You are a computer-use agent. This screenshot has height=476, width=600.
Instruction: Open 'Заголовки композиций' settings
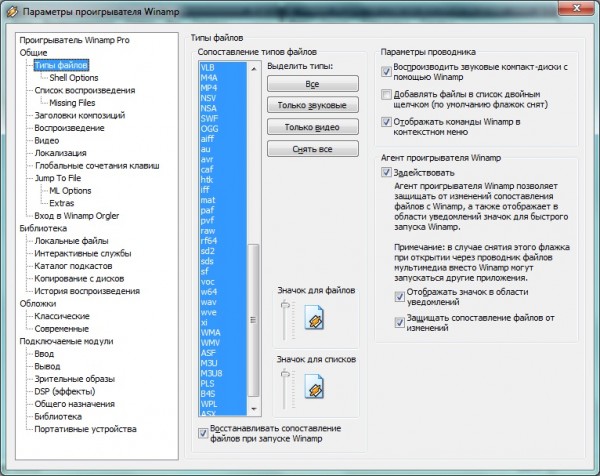pyautogui.click(x=80, y=115)
